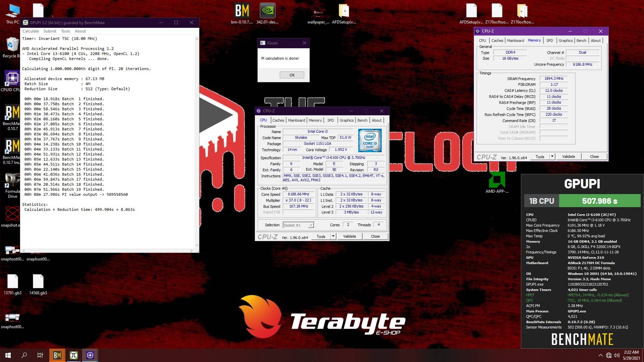Switch to the Mainboard tab in the CPU window
Image resolution: width=644 pixels, height=362 pixels.
pos(296,120)
